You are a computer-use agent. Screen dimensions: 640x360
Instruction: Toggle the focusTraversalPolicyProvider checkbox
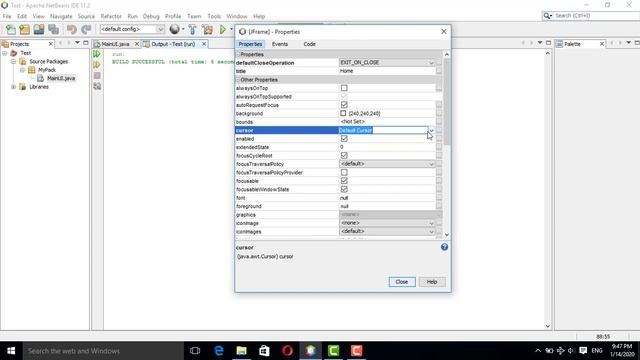click(344, 172)
